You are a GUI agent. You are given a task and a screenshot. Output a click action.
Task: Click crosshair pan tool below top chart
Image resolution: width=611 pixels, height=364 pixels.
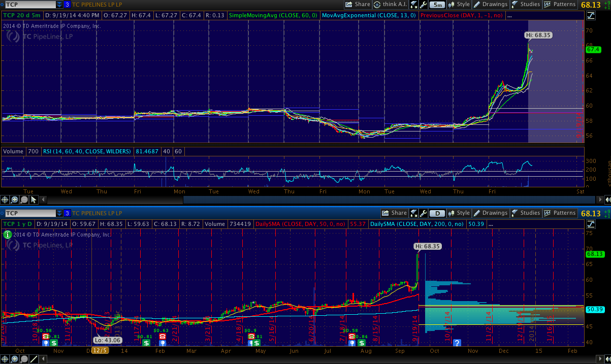[5, 200]
